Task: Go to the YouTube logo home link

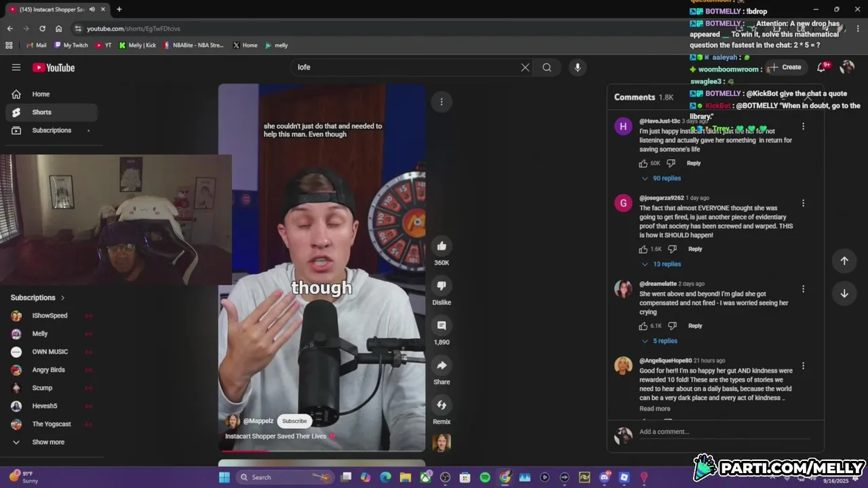Action: coord(54,67)
